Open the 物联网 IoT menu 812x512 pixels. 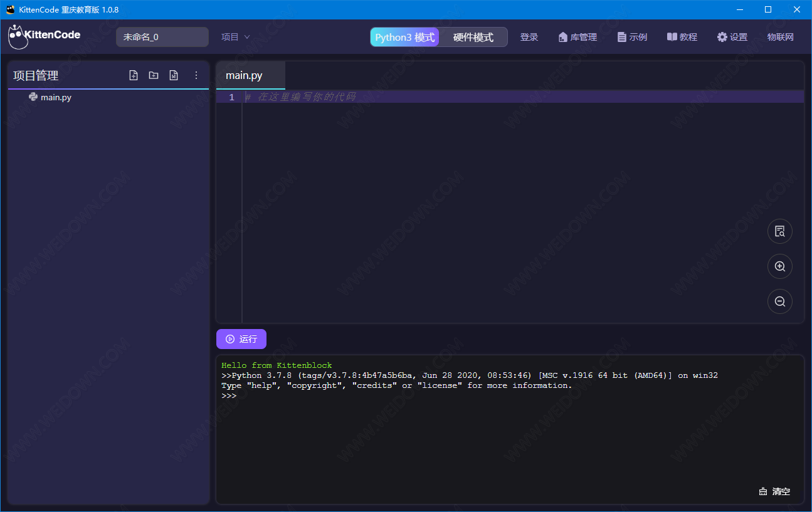(781, 37)
